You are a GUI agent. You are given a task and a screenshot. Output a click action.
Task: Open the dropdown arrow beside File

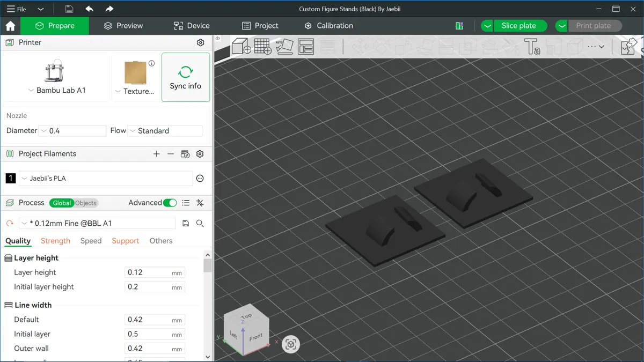coord(40,9)
